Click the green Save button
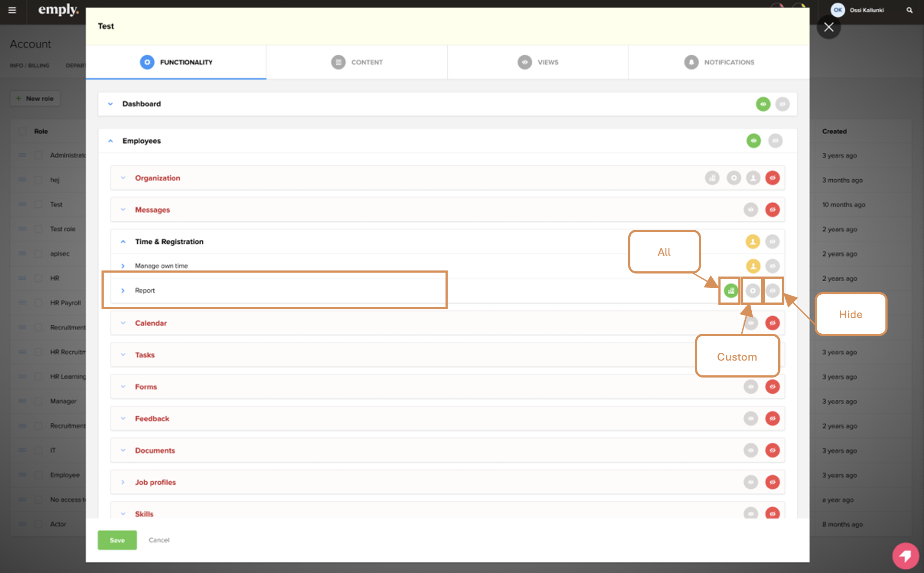This screenshot has height=573, width=924. pyautogui.click(x=117, y=540)
